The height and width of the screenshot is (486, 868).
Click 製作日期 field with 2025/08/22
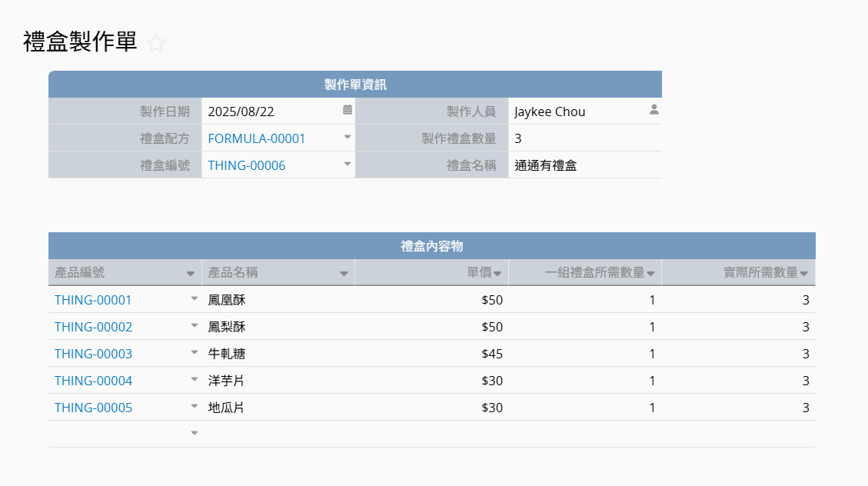point(269,112)
